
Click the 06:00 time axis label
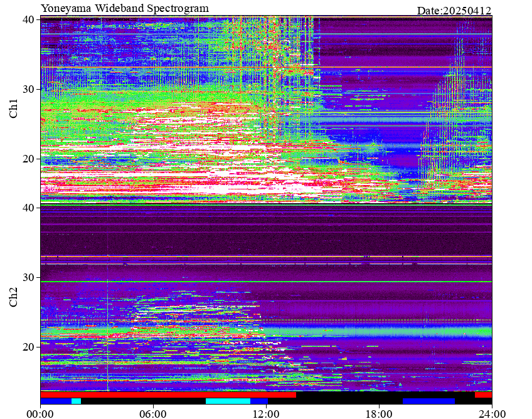click(x=153, y=413)
